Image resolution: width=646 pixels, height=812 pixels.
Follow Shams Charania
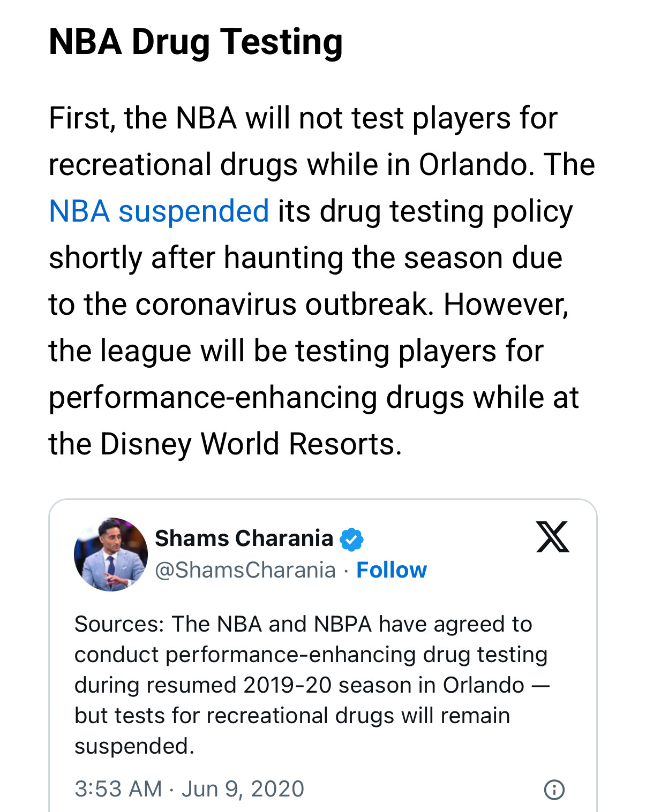point(392,570)
